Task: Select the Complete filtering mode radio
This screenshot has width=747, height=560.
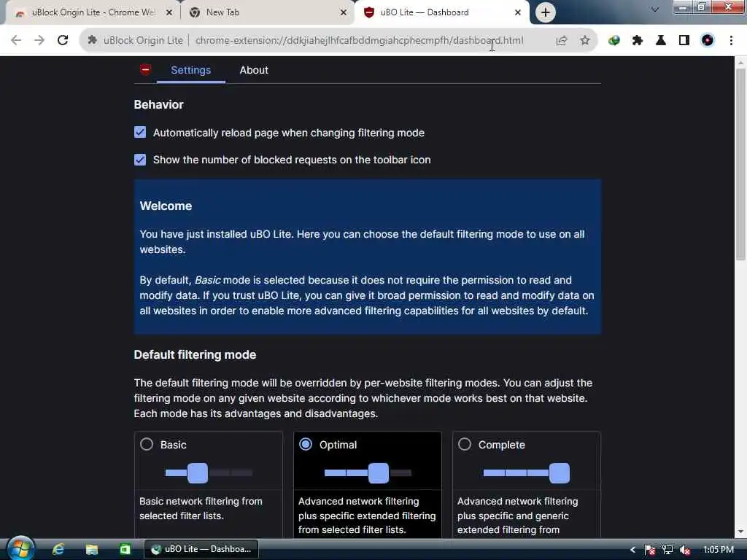Action: 465,444
